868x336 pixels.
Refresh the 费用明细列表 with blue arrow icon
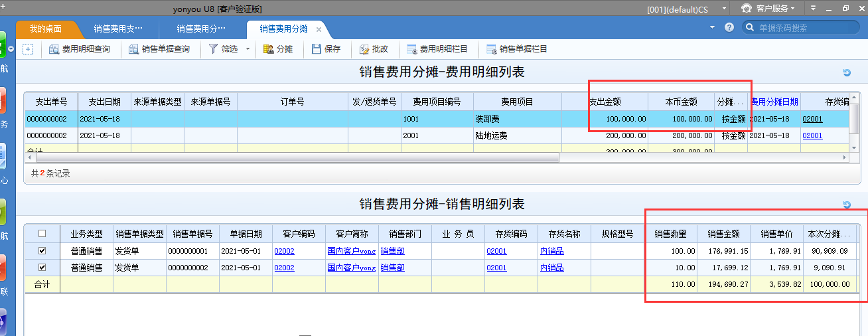pyautogui.click(x=847, y=72)
